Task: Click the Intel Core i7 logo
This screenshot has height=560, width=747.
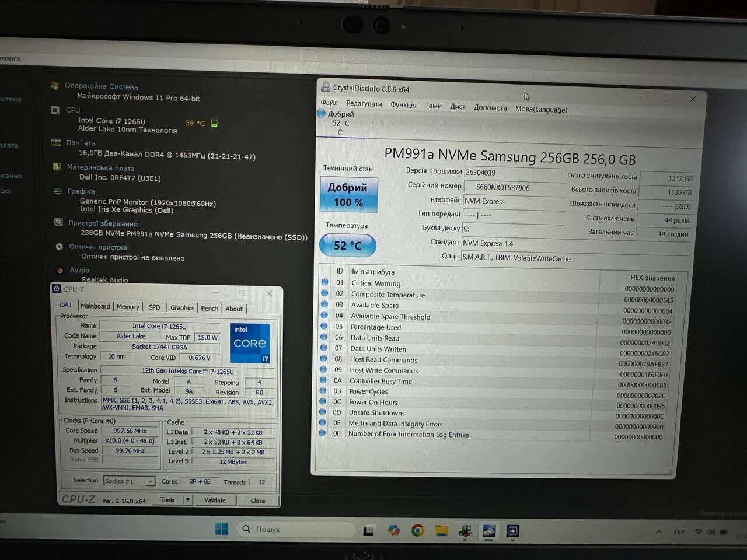Action: (250, 344)
